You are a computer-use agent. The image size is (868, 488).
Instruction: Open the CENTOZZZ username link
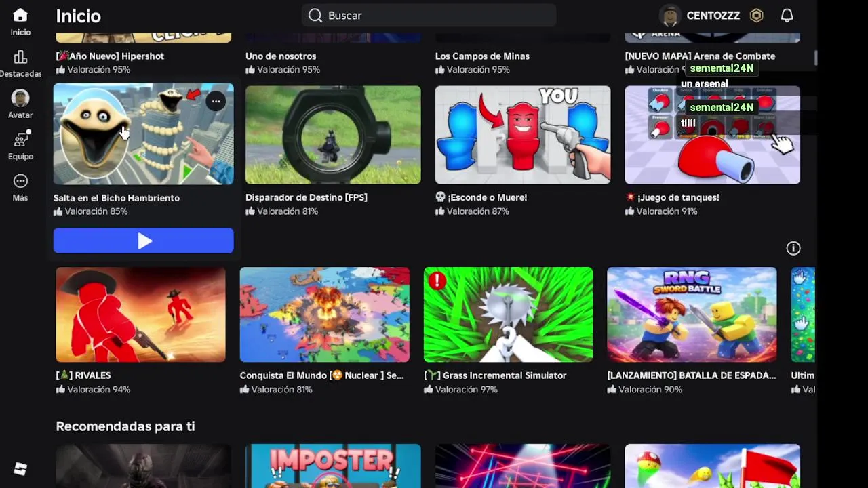(713, 16)
